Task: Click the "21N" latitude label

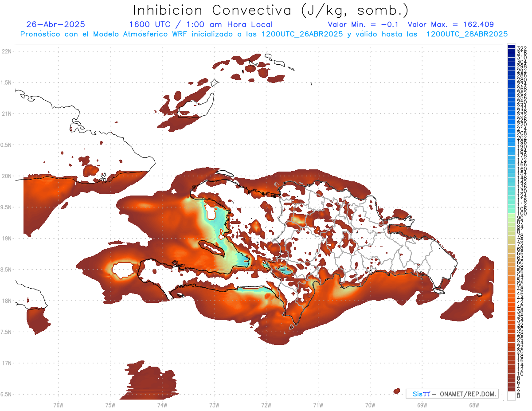Action: click(x=7, y=114)
